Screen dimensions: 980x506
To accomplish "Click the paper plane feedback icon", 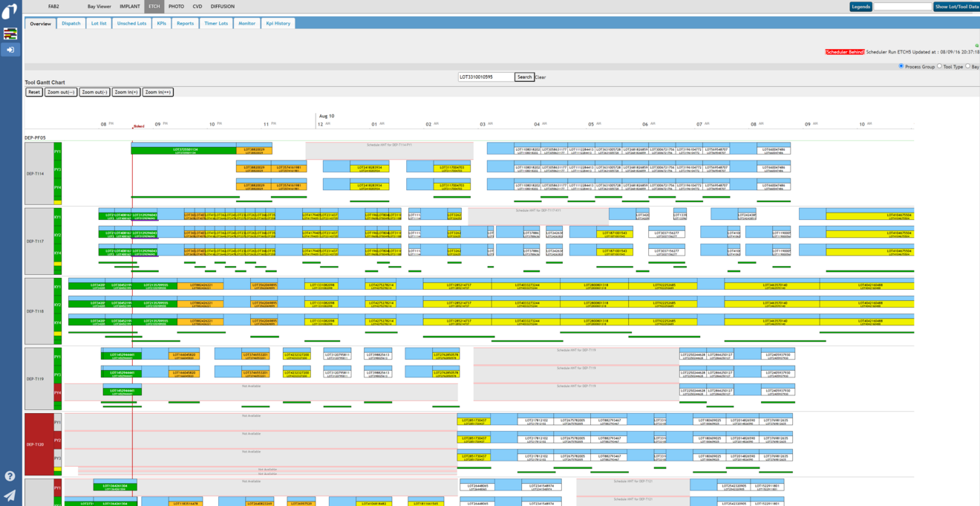I will click(10, 493).
